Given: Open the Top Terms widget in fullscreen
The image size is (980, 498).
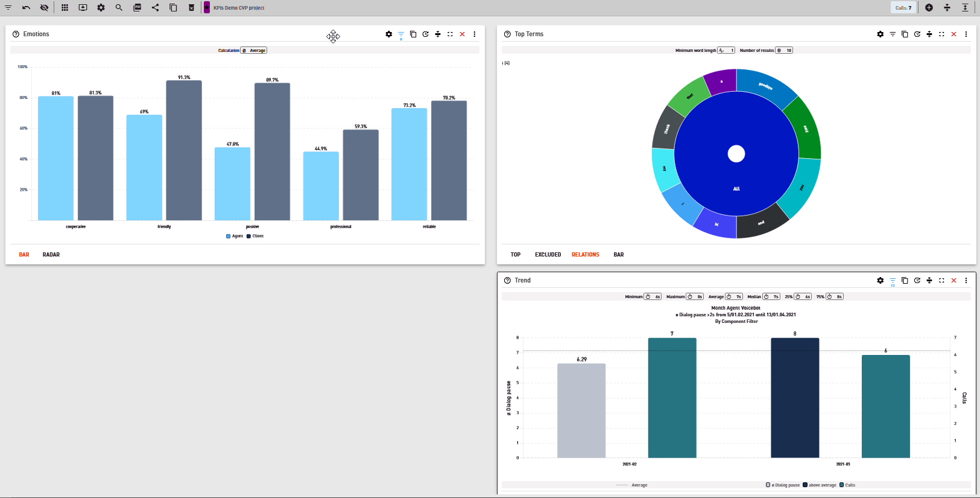Looking at the screenshot, I should [x=941, y=34].
